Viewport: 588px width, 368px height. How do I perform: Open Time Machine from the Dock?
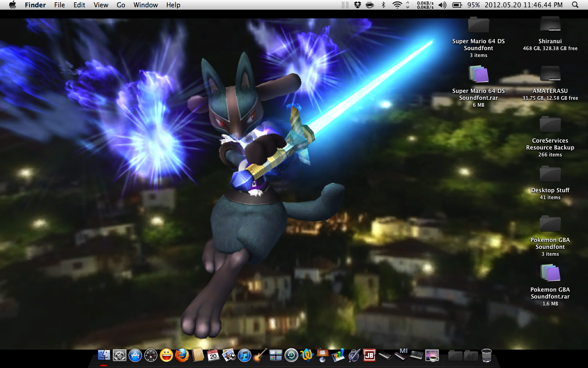point(291,355)
